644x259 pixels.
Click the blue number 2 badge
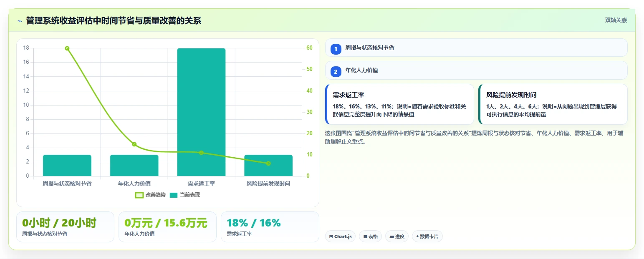pyautogui.click(x=336, y=72)
